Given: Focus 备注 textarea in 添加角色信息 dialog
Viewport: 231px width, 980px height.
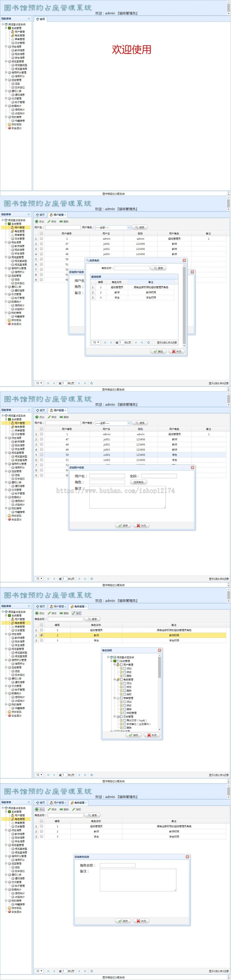Looking at the screenshot, I should pos(138,880).
